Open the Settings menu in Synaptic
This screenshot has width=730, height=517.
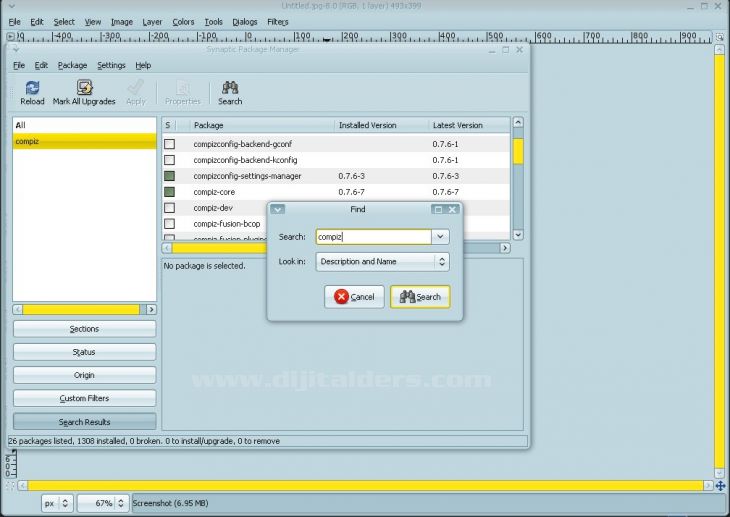click(111, 65)
